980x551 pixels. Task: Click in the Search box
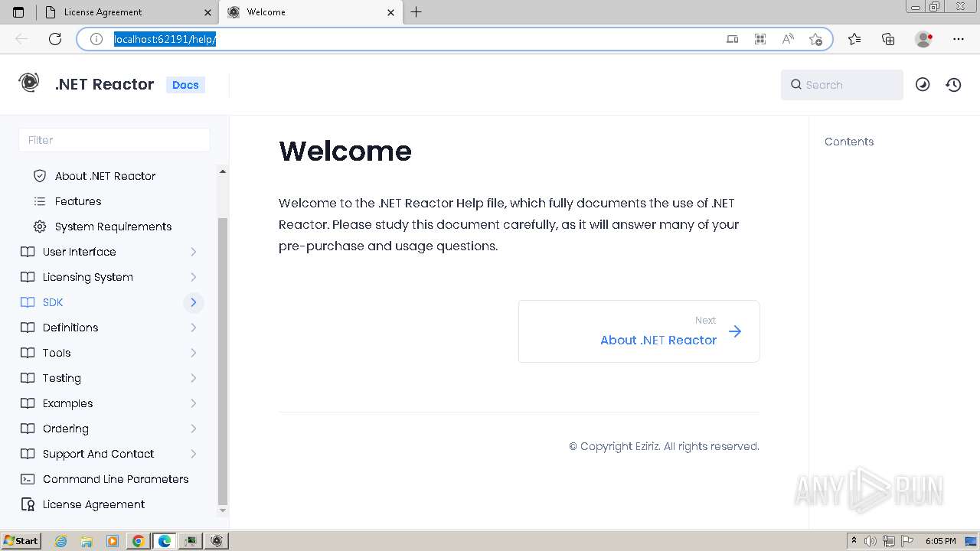(x=842, y=85)
